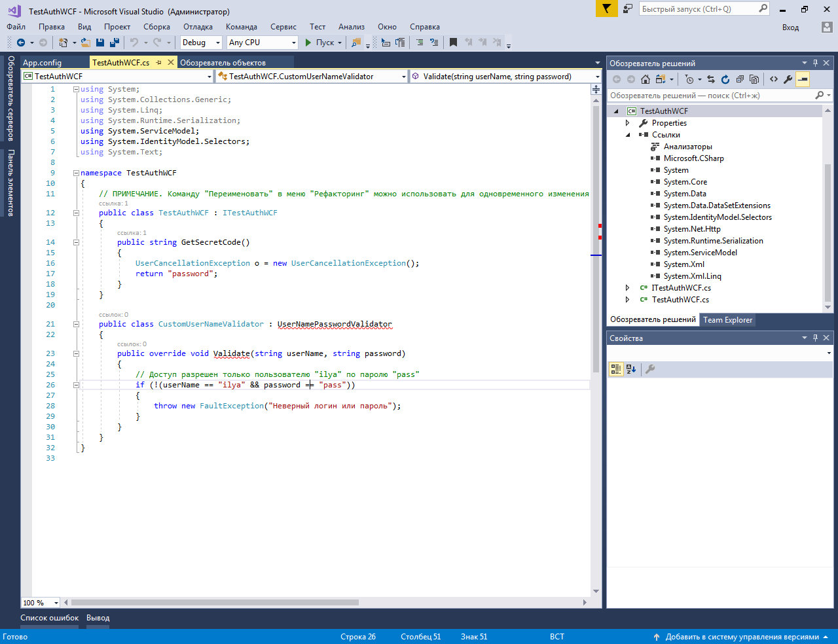Collapse the namespace TestAuthWCF code block
This screenshot has width=838, height=644.
(76, 173)
